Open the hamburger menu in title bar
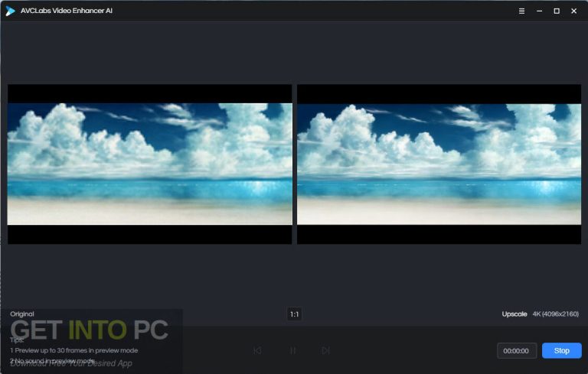Image resolution: width=588 pixels, height=374 pixels. [521, 11]
